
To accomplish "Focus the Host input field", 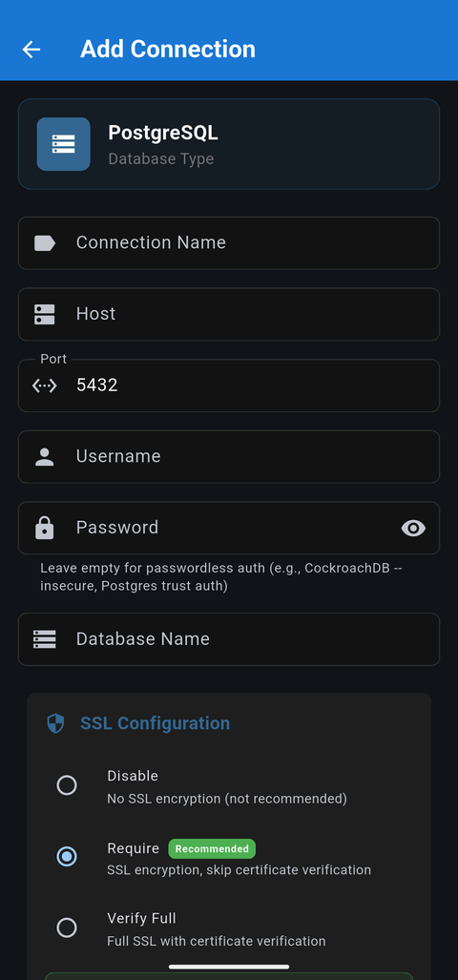I will coord(229,314).
